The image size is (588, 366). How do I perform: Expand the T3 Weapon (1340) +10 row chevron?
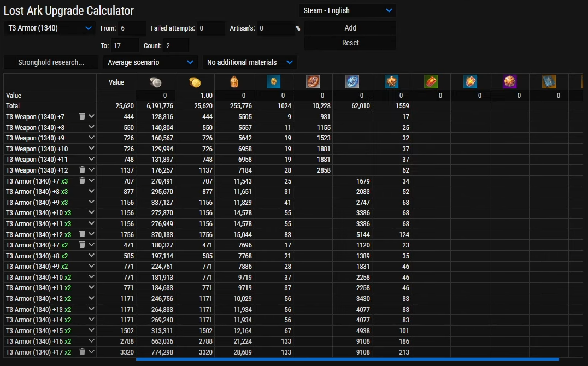[x=91, y=149]
